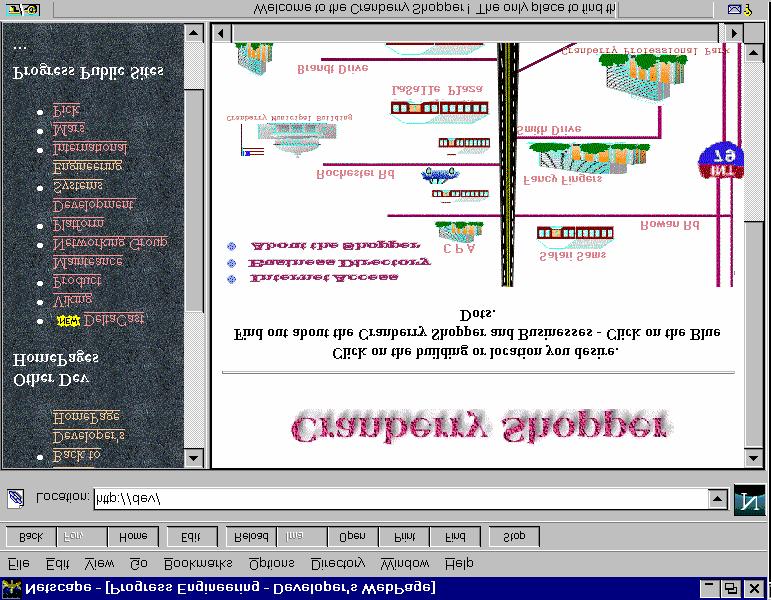Screen dimensions: 771x600
Task: Open the Directory menu
Action: [x=338, y=564]
